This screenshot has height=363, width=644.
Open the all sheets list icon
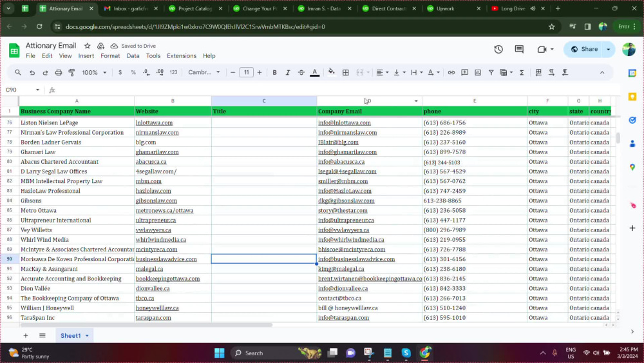(43, 335)
